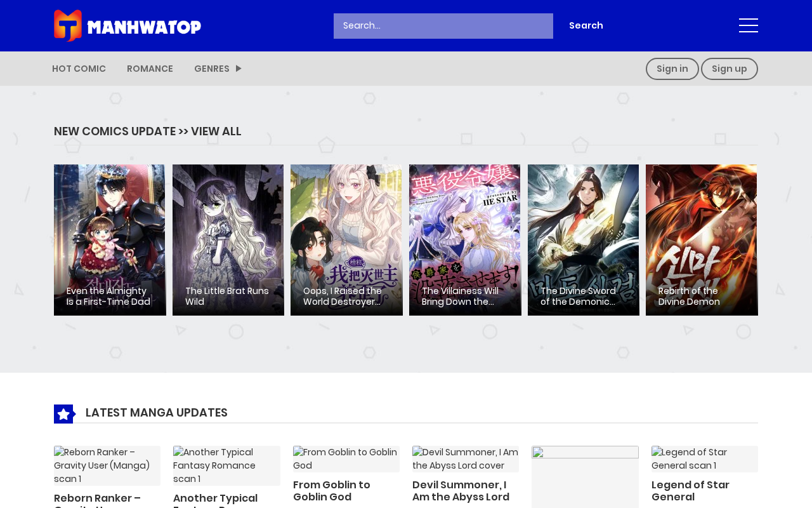Click the Search button
Image resolution: width=812 pixels, height=508 pixels.
pos(586,25)
